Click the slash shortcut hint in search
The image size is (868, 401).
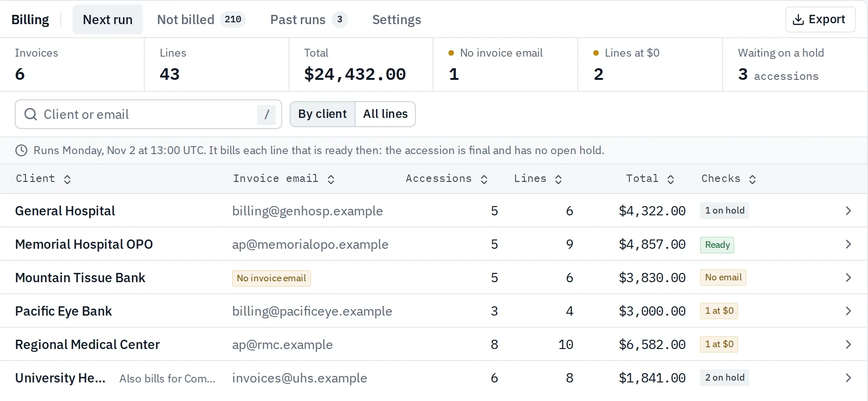coord(266,114)
